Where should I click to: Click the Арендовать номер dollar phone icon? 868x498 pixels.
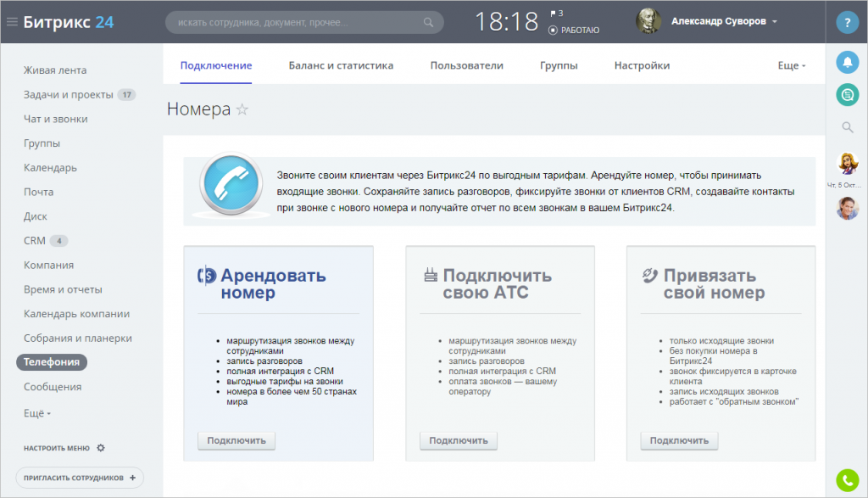click(x=207, y=275)
